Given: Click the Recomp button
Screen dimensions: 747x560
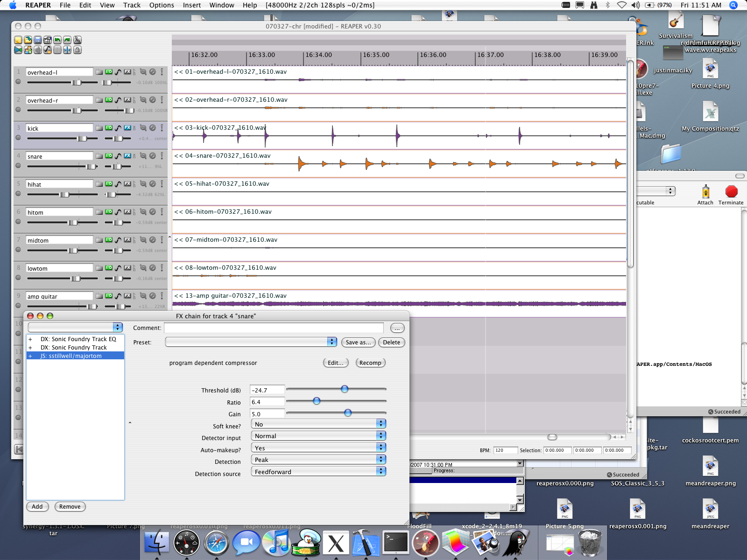Looking at the screenshot, I should (370, 363).
